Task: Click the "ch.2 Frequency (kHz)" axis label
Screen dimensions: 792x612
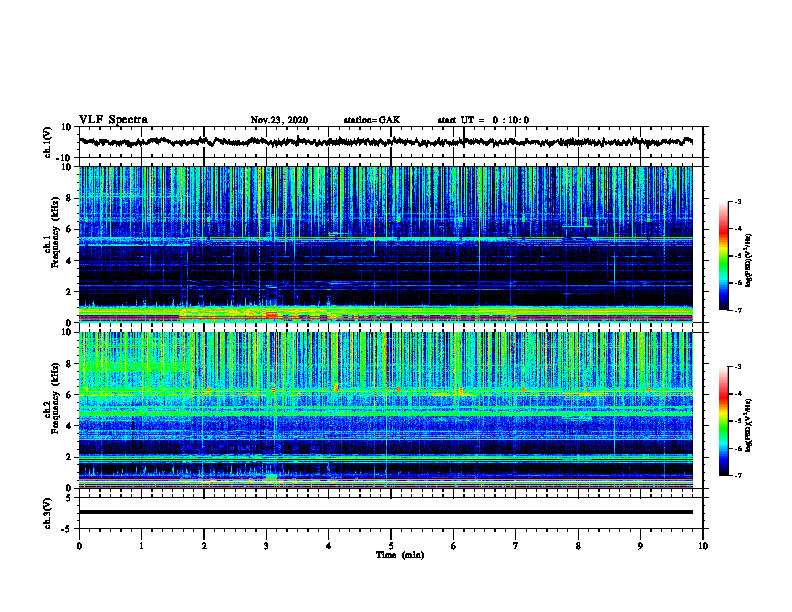Action: 52,398
